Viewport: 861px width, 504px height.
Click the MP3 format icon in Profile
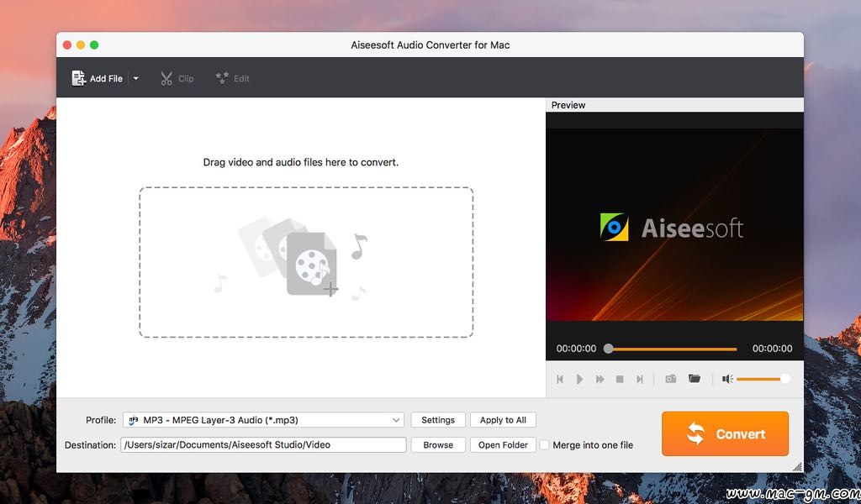[134, 420]
